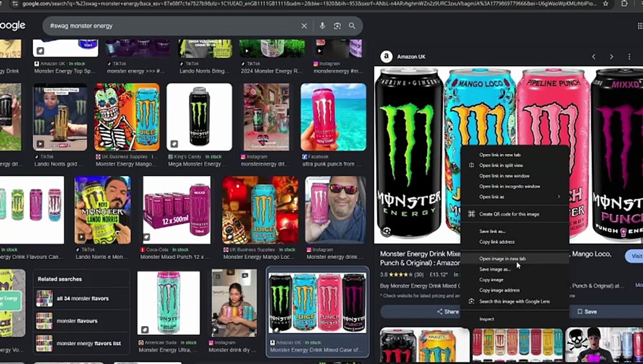Open UK Business Supplies Mango Loco skeleton image
The width and height of the screenshot is (643, 364).
click(127, 117)
